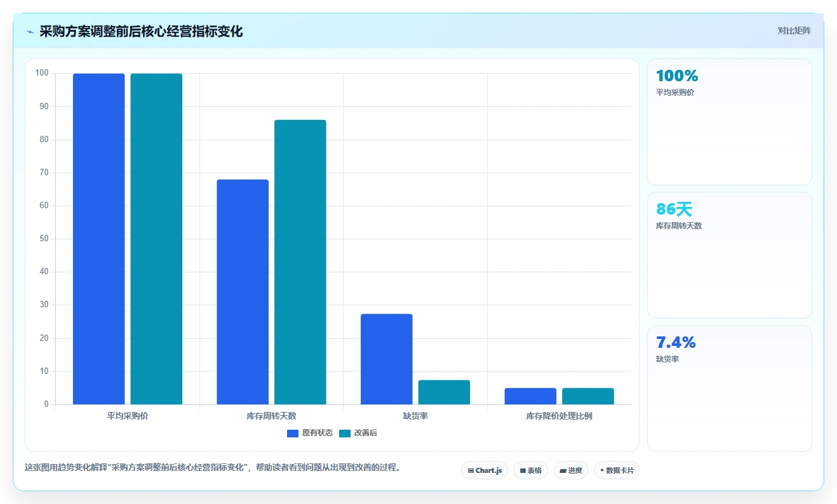Select the 库存周转天数 86天 data card

(729, 255)
